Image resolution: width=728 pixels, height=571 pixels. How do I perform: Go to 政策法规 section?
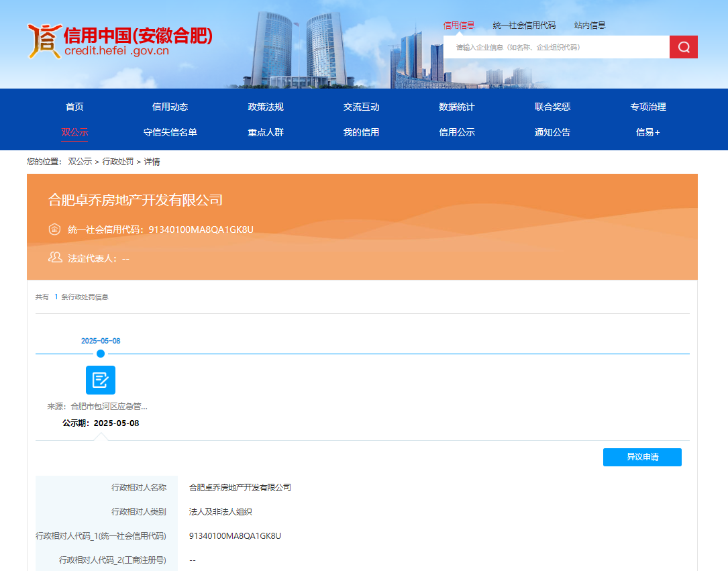coord(266,107)
